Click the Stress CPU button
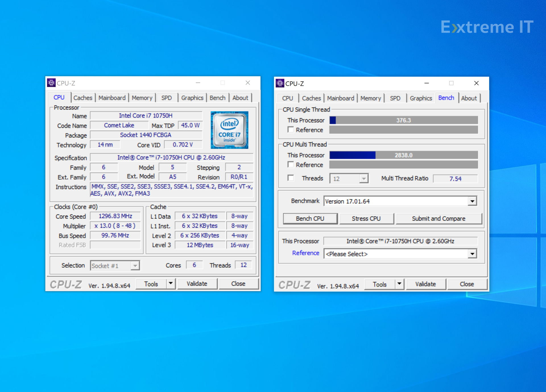The image size is (546, 392). (x=366, y=218)
